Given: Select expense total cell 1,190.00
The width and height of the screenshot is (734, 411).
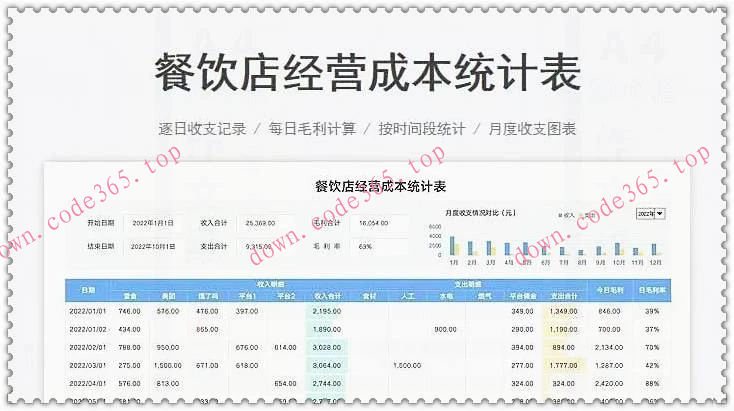Looking at the screenshot, I should click(x=563, y=330).
